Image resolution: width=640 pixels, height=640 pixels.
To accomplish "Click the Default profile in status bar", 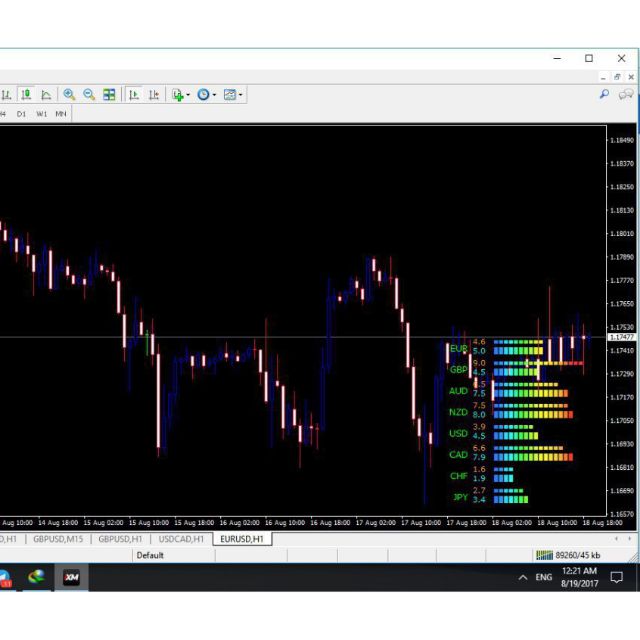I will [x=150, y=555].
